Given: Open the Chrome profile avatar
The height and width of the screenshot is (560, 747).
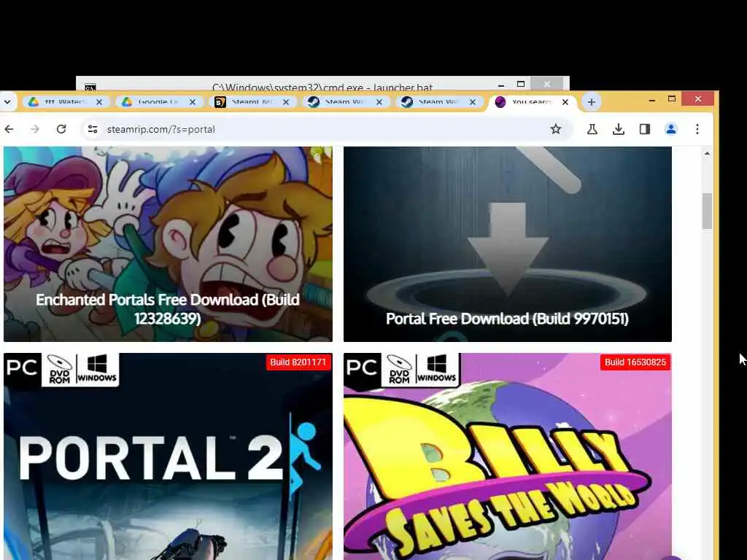Looking at the screenshot, I should point(671,129).
